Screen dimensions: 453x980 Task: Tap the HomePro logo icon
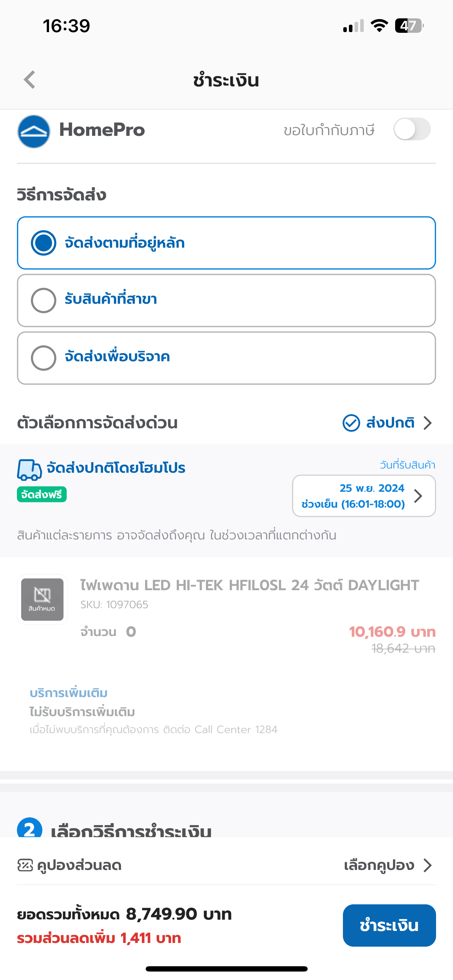(x=34, y=131)
